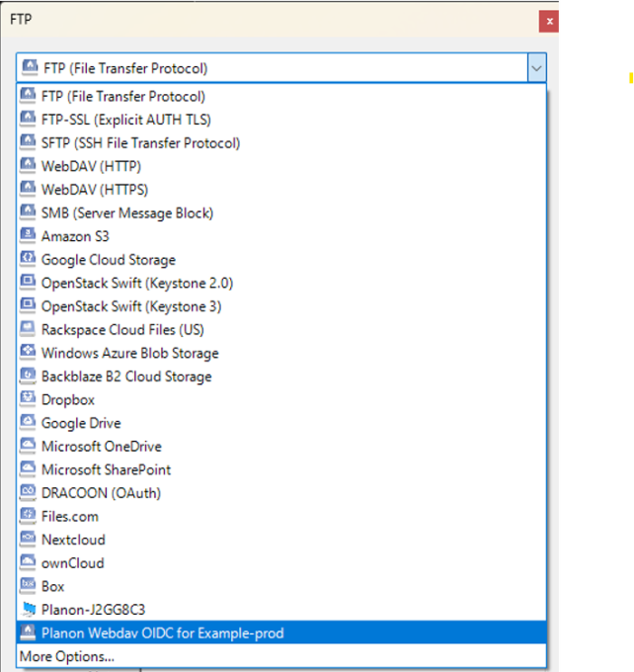The width and height of the screenshot is (634, 672).
Task: Click the Box icon
Action: (x=28, y=585)
